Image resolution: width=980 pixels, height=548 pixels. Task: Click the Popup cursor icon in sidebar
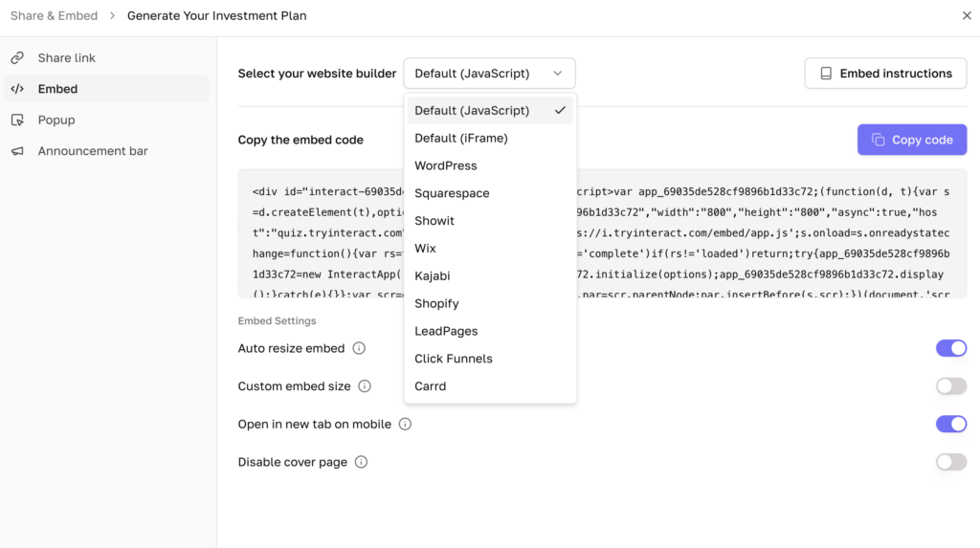tap(17, 120)
